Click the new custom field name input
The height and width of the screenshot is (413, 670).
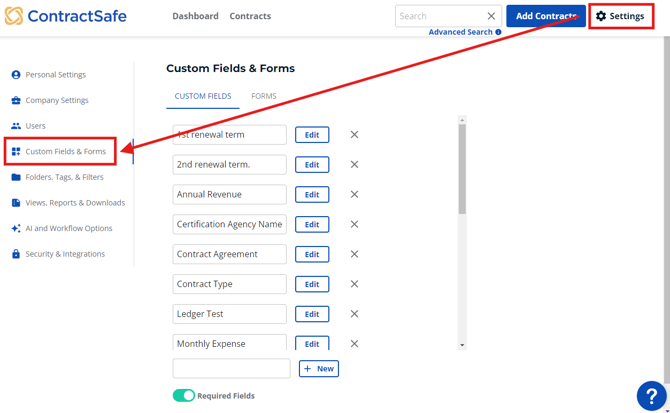231,369
